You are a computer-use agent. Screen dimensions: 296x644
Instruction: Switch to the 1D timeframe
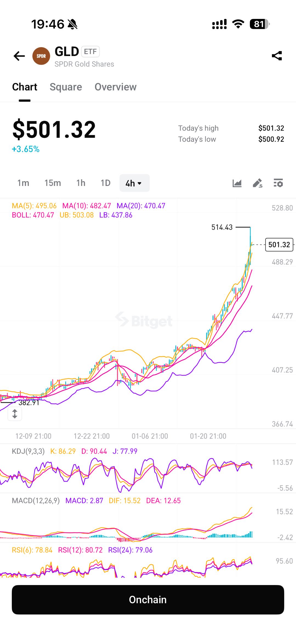point(106,183)
